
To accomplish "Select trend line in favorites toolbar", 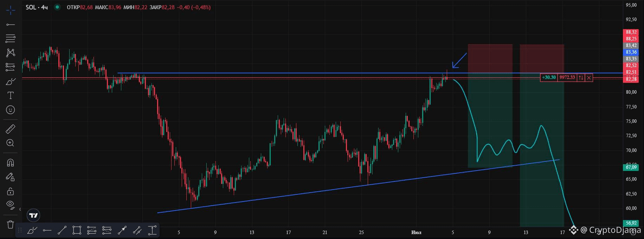I will point(62,231).
